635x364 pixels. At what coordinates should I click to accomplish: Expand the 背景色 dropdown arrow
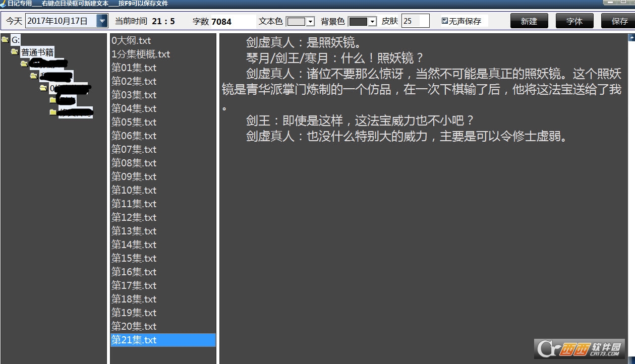372,22
